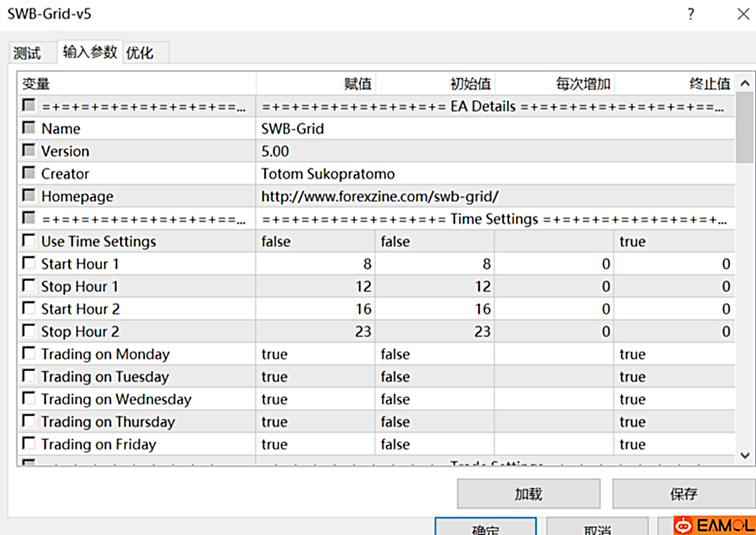
Task: Click the 保存 button
Action: 684,494
